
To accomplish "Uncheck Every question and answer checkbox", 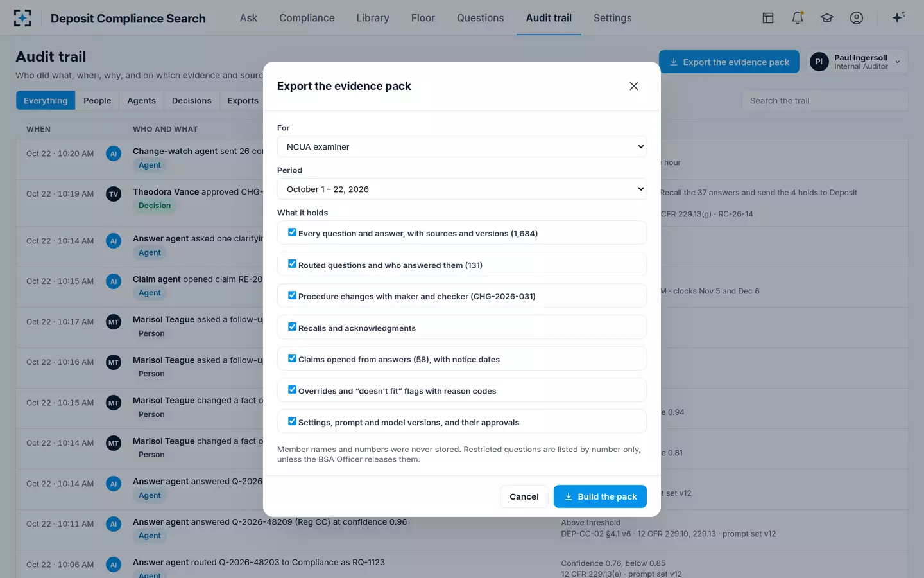I will click(x=292, y=232).
